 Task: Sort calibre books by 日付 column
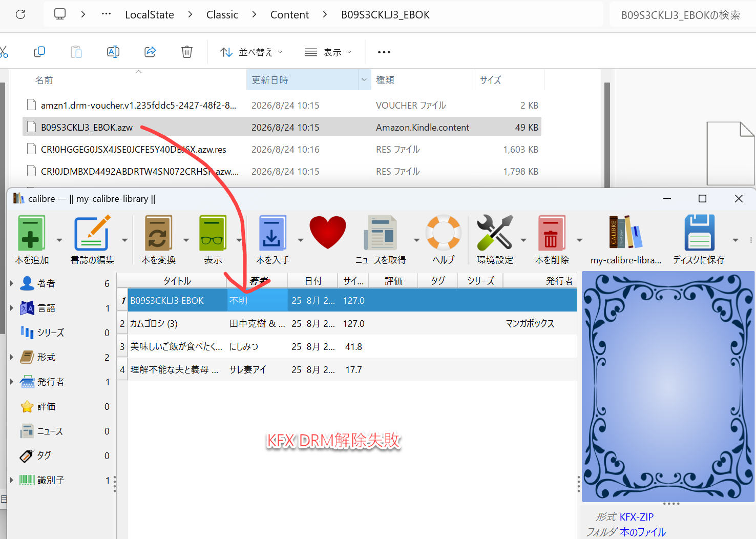313,281
